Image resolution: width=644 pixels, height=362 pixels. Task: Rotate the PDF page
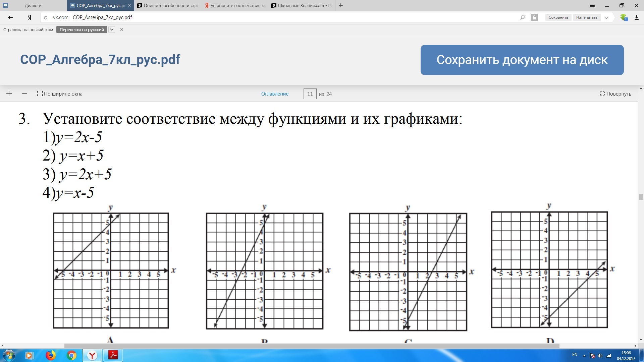point(615,94)
